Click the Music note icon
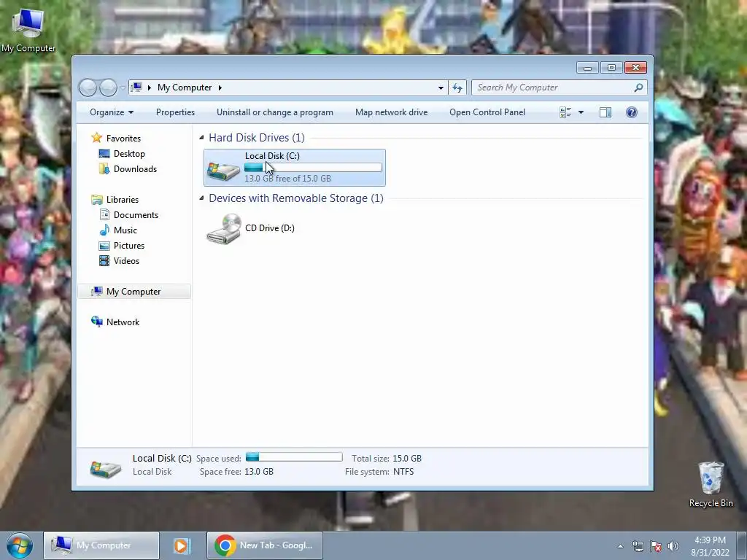Screen dimensions: 747x560 click(104, 230)
